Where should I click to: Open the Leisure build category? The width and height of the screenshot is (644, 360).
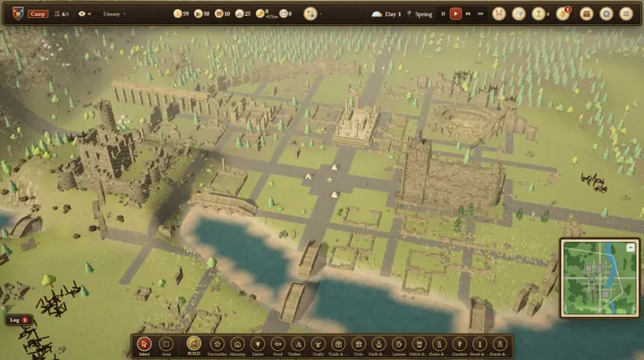click(399, 345)
